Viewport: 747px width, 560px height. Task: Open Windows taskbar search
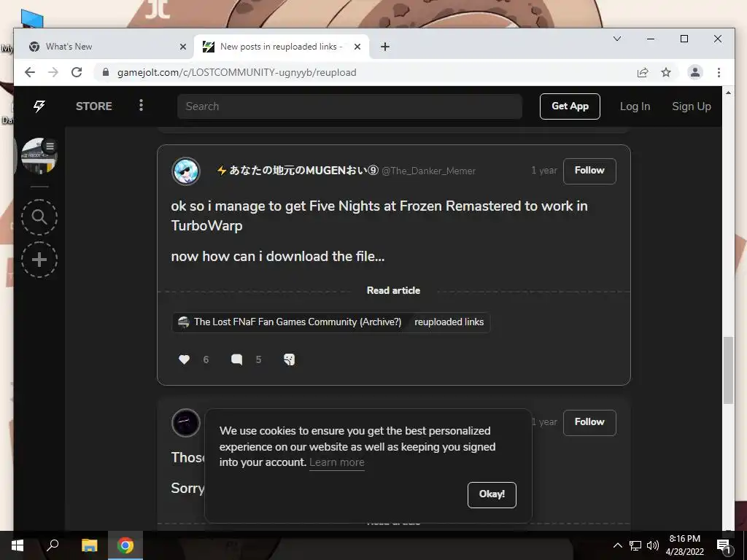pos(53,545)
